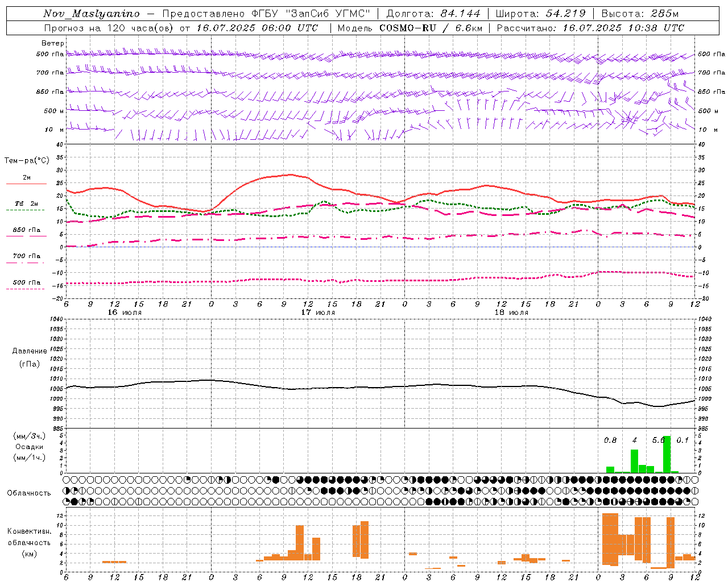Click the precipitation value 5.6

659,440
